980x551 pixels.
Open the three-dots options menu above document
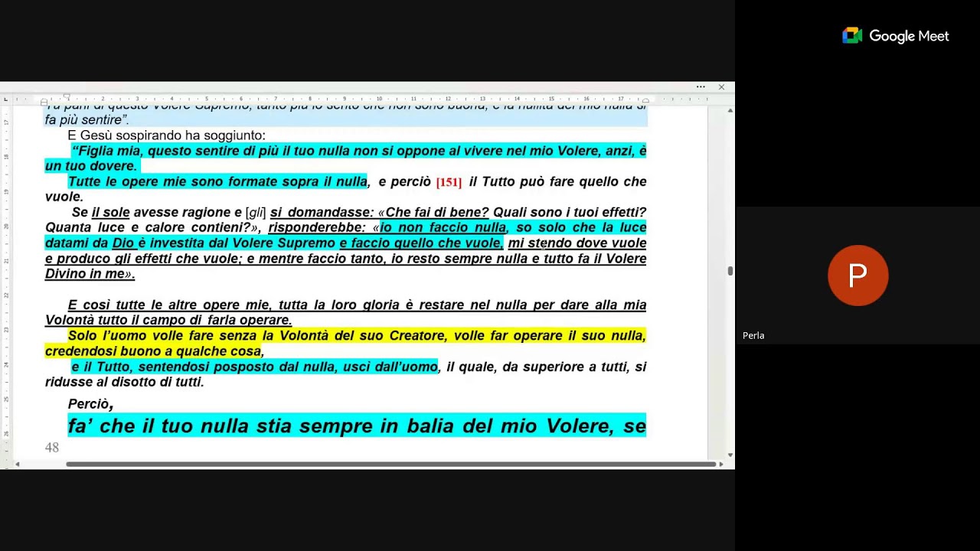701,87
